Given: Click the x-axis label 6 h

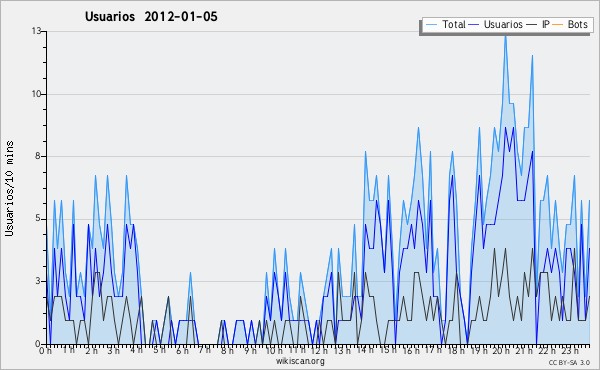Looking at the screenshot, I should click(182, 351).
